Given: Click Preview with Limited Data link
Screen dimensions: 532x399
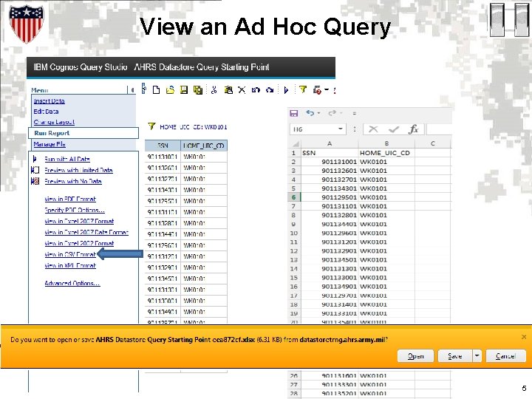Looking at the screenshot, I should click(x=78, y=171).
